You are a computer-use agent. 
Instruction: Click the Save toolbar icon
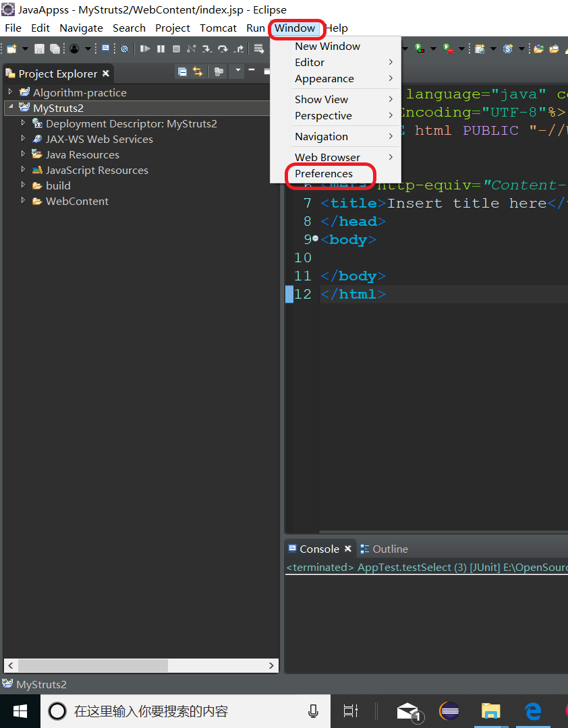[x=40, y=49]
